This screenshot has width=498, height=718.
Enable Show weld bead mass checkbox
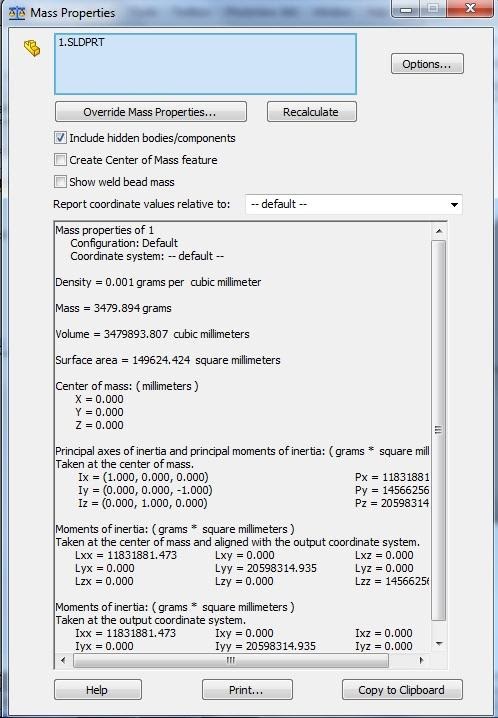click(60, 182)
